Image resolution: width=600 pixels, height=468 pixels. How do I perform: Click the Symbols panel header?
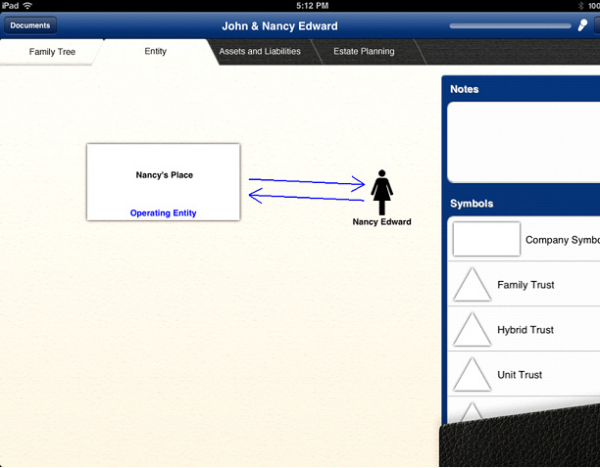(471, 204)
